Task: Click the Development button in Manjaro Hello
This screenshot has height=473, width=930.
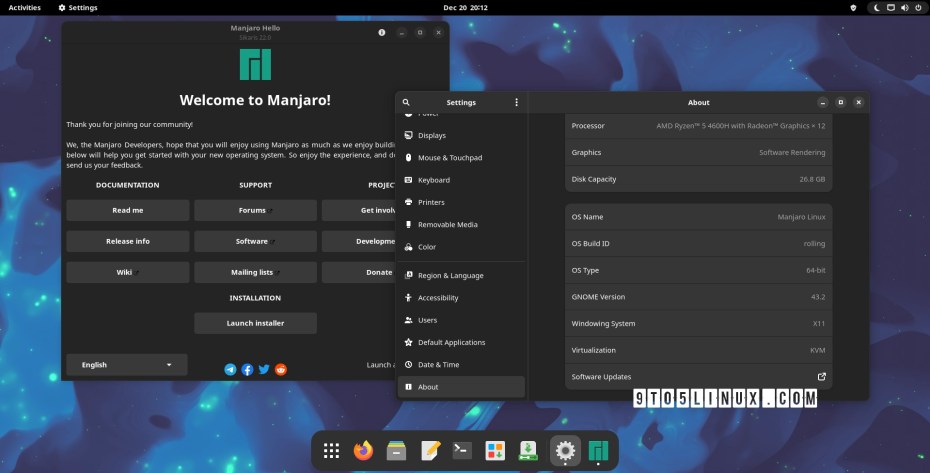Action: (359, 242)
